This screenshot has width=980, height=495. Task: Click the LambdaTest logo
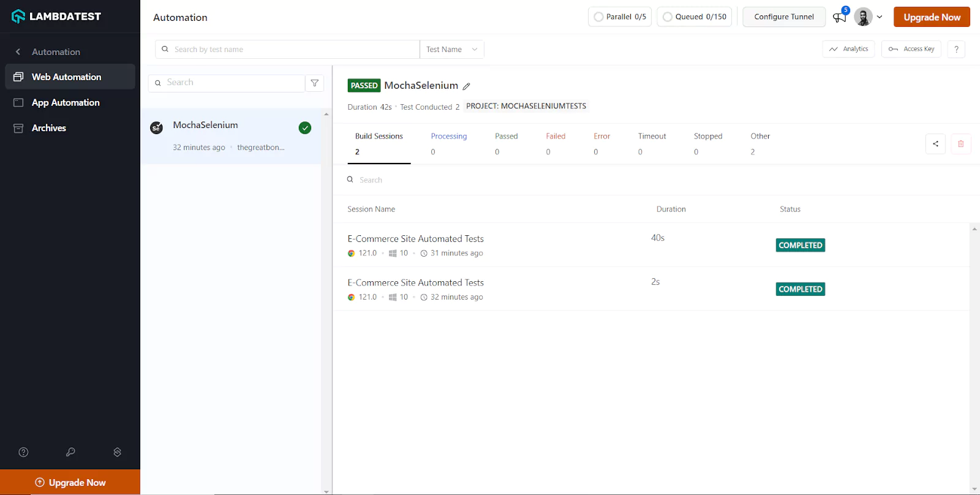point(56,17)
